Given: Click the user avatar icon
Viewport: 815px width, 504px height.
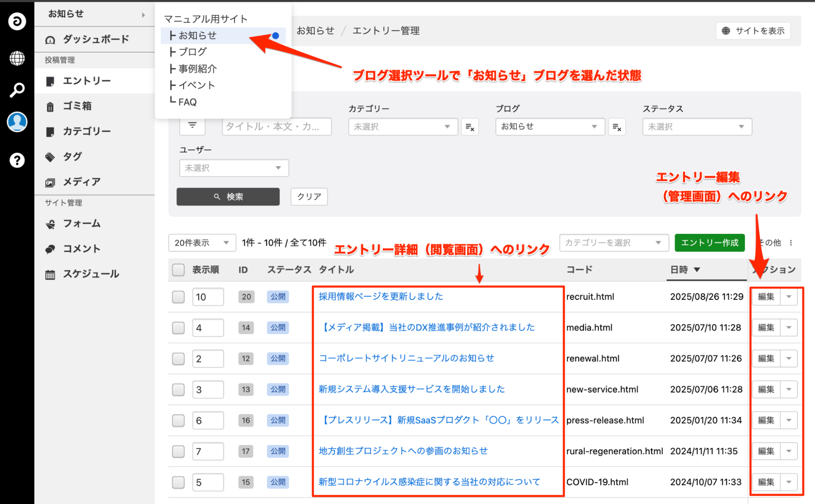Looking at the screenshot, I should pos(17,122).
